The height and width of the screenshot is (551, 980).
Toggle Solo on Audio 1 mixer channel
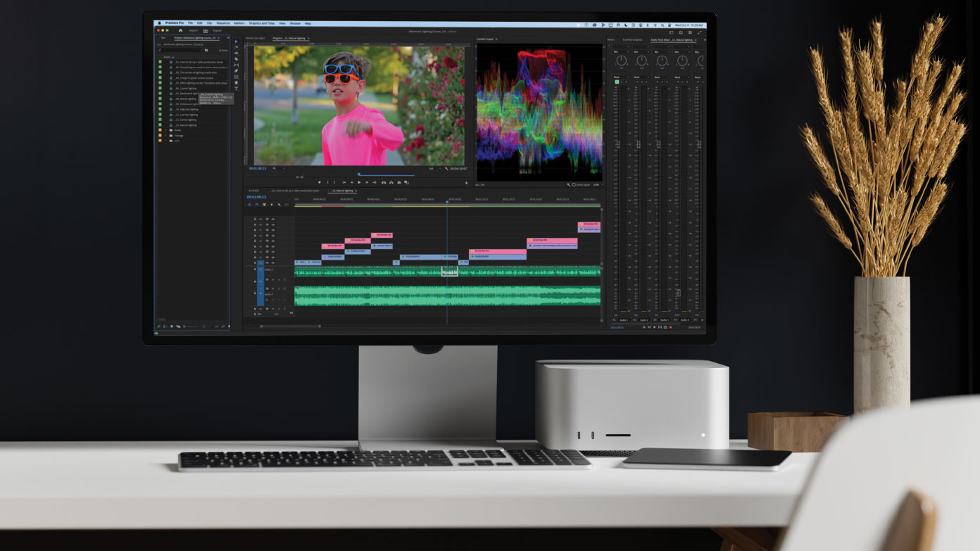(622, 82)
